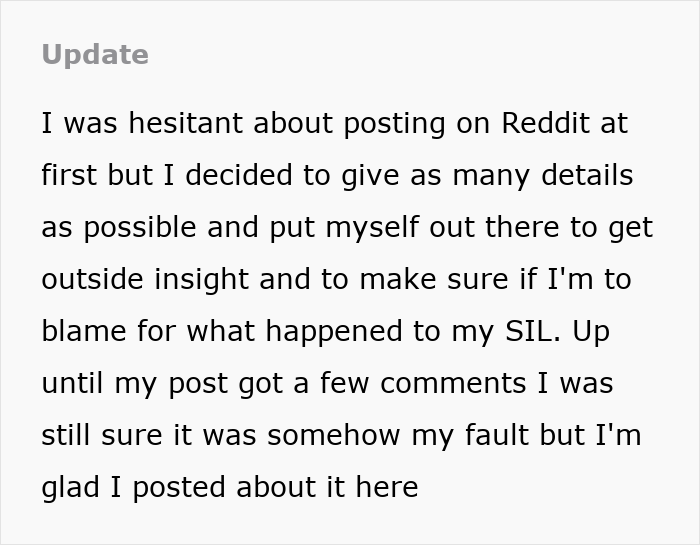This screenshot has height=545, width=700.
Task: Click the word details ending second line
Action: pos(587,175)
